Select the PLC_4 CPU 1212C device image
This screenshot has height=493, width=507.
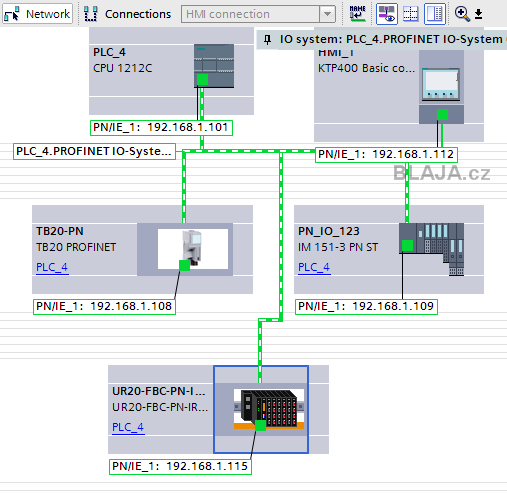pyautogui.click(x=214, y=66)
